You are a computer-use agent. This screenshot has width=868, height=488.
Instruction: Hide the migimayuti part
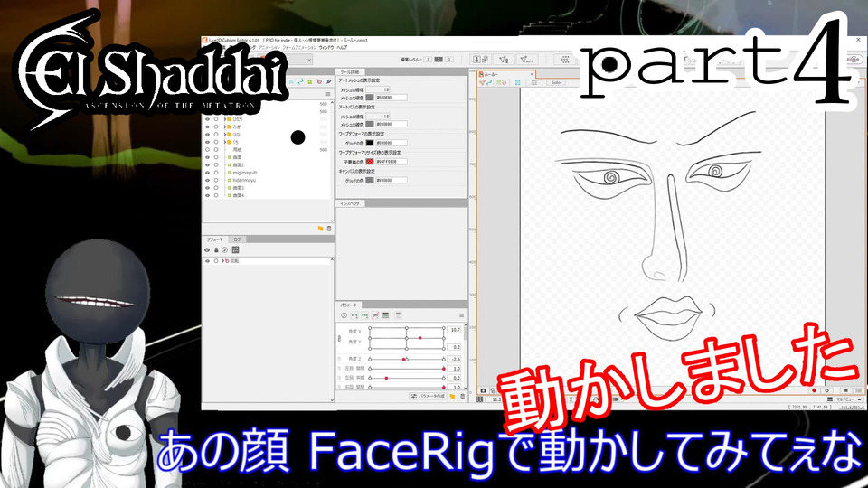pyautogui.click(x=208, y=173)
